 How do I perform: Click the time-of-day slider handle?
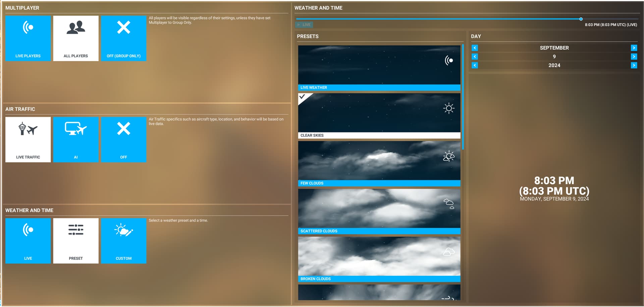[x=581, y=19]
